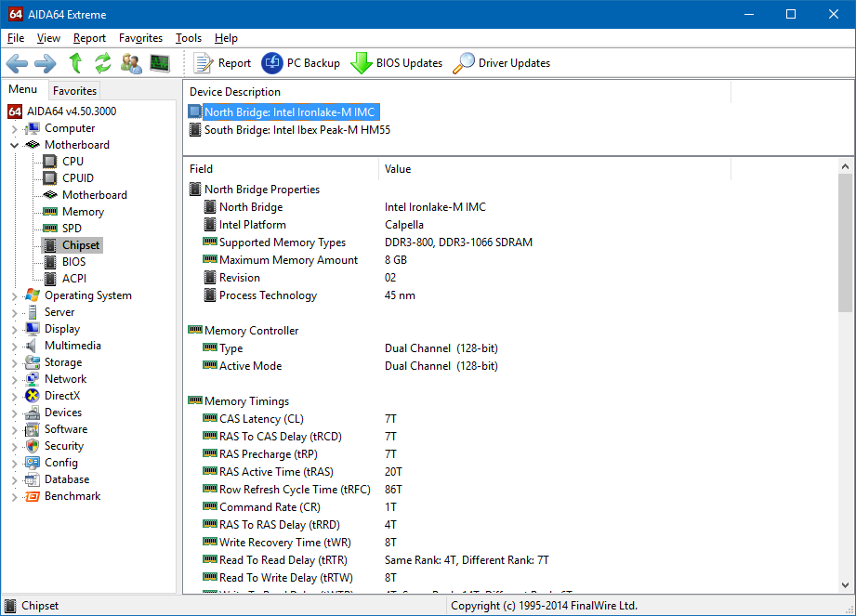The image size is (856, 616).
Task: Click the green up-level arrow icon
Action: [76, 63]
